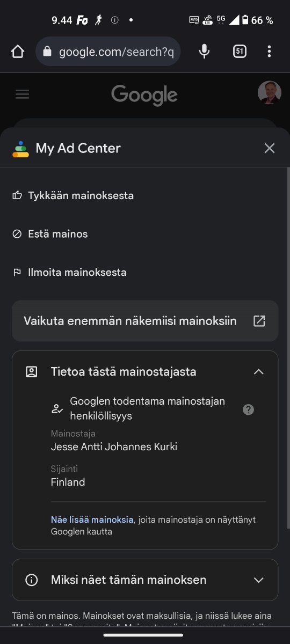
Task: Tap the VoLTE status bar icon
Action: pos(207,20)
